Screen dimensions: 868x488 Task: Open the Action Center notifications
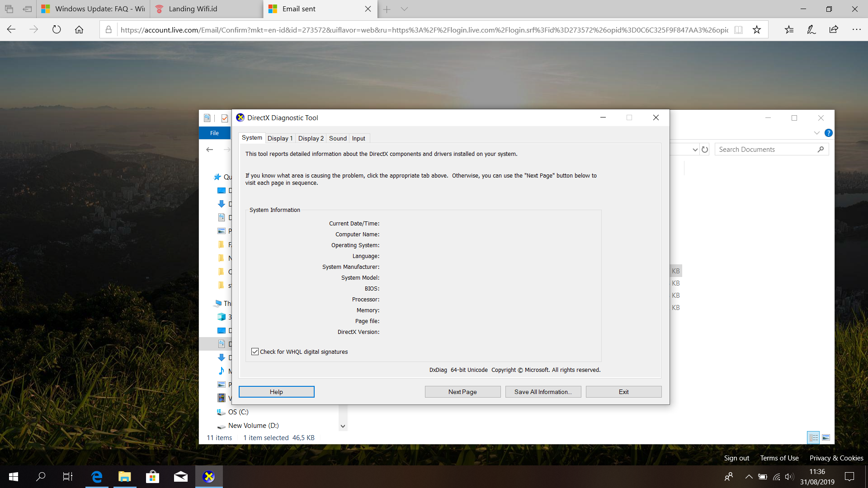pyautogui.click(x=849, y=477)
